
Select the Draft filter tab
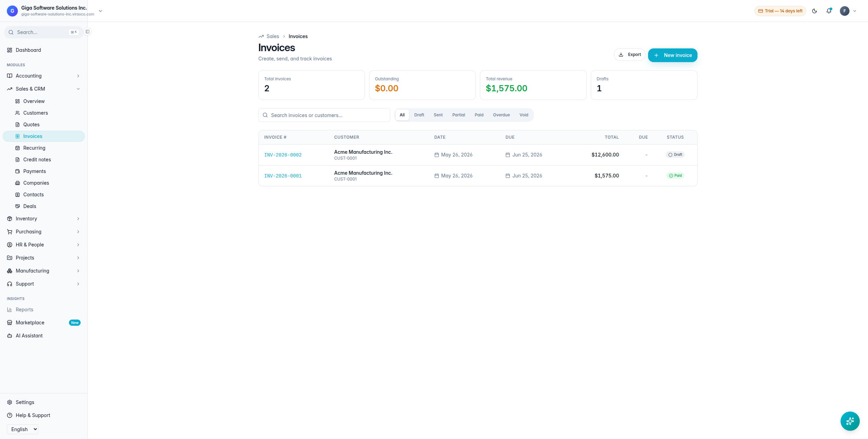(x=419, y=115)
